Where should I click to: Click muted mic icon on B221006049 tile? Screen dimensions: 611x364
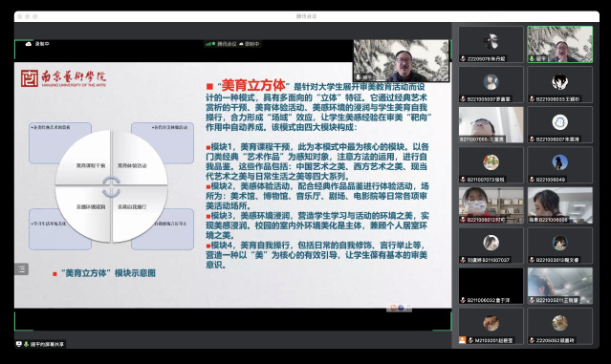532,180
